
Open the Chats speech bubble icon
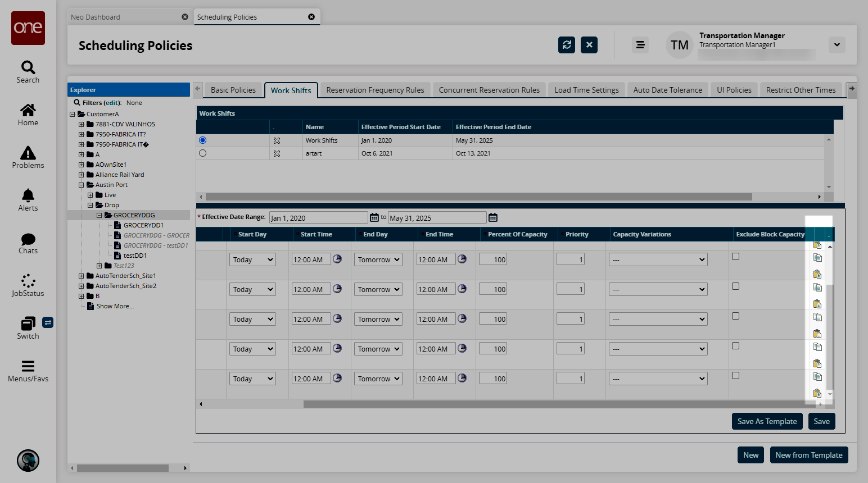(x=28, y=239)
